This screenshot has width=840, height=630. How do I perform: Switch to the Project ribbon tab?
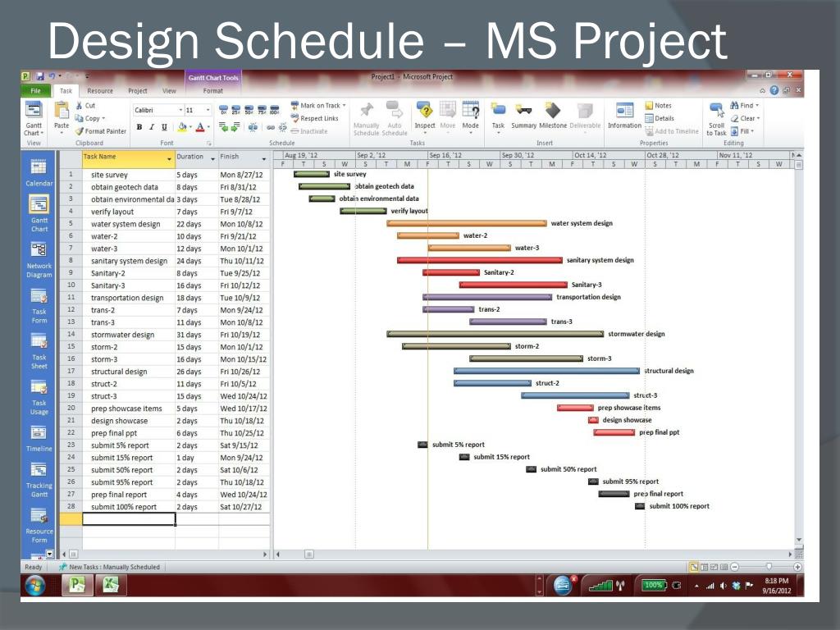pos(138,91)
